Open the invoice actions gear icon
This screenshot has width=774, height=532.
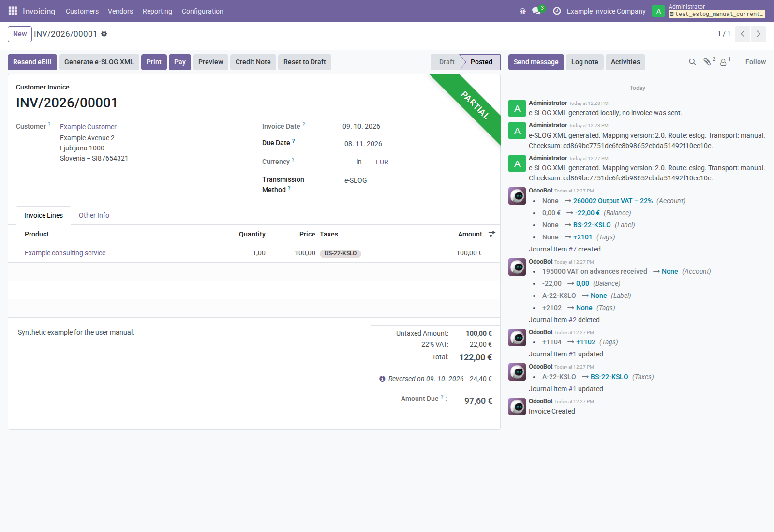(x=104, y=34)
